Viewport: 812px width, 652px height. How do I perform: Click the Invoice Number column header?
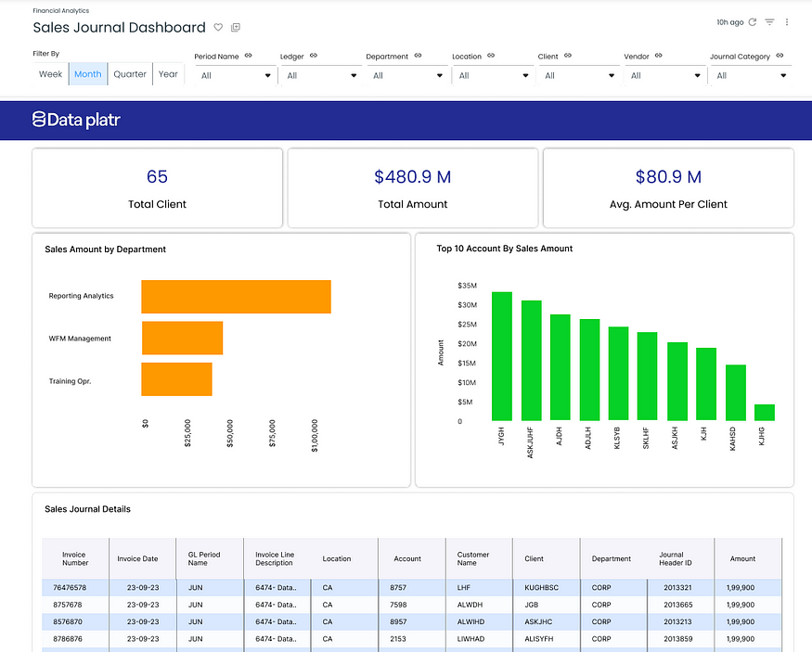[75, 558]
